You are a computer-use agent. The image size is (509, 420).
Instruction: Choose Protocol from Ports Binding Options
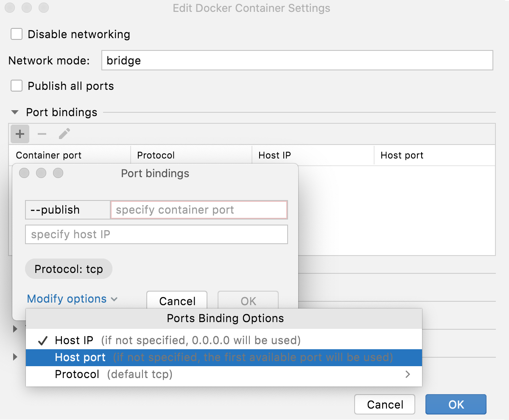click(x=77, y=375)
